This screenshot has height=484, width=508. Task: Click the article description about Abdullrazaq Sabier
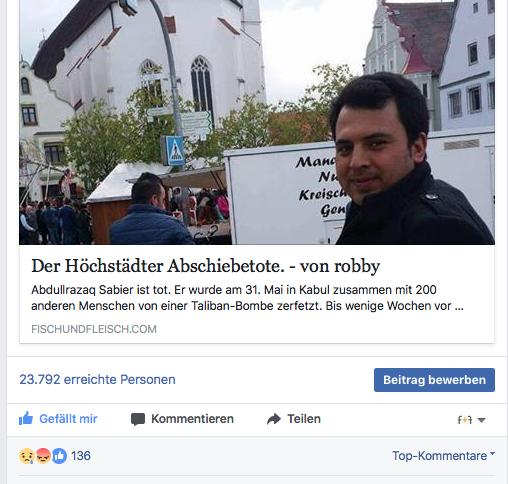pos(247,298)
